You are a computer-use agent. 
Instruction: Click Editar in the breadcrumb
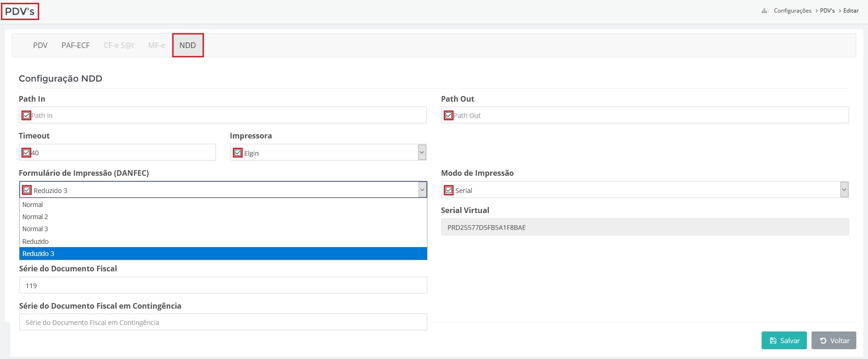851,11
